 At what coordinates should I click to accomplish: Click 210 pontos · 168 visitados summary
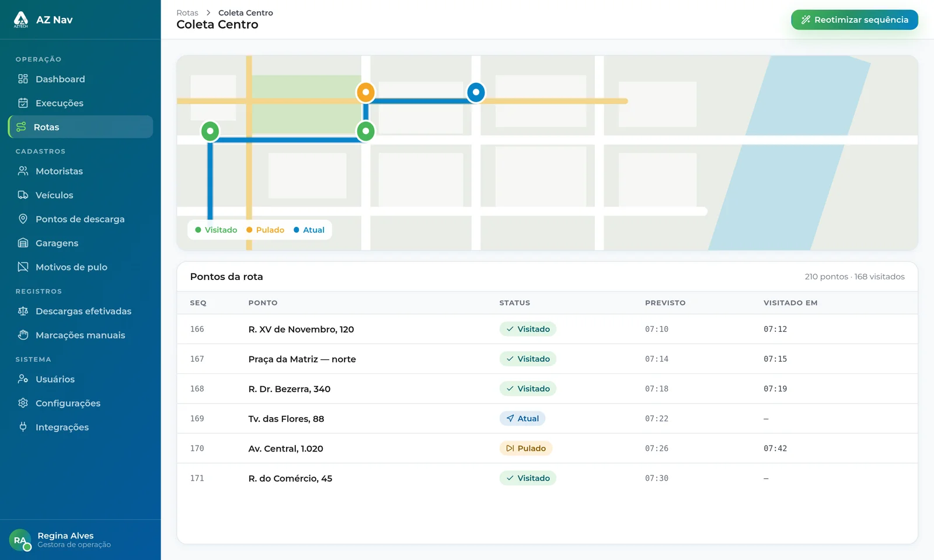click(x=855, y=276)
